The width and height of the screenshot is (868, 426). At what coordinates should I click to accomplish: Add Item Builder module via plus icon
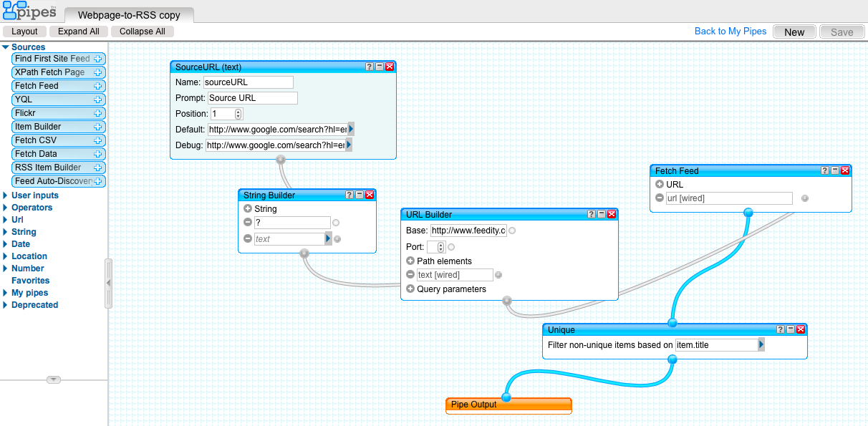[x=98, y=127]
